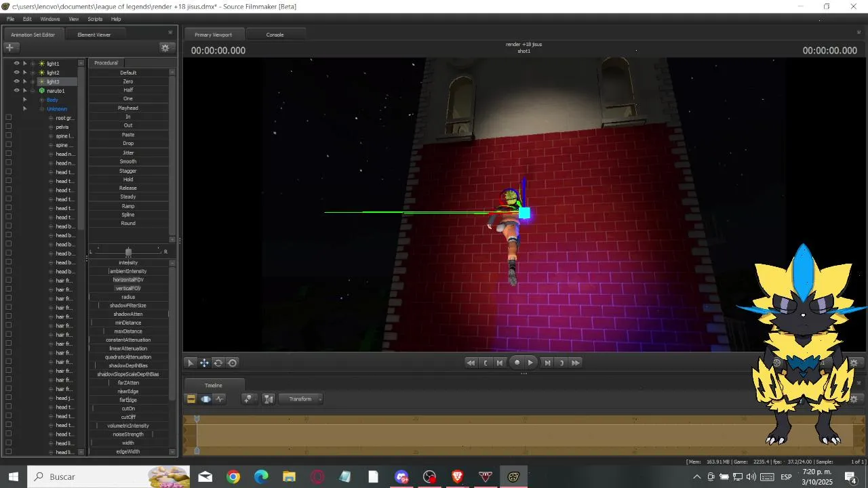Switch to the Console tab
Viewport: 868px width, 488px height.
(x=275, y=35)
